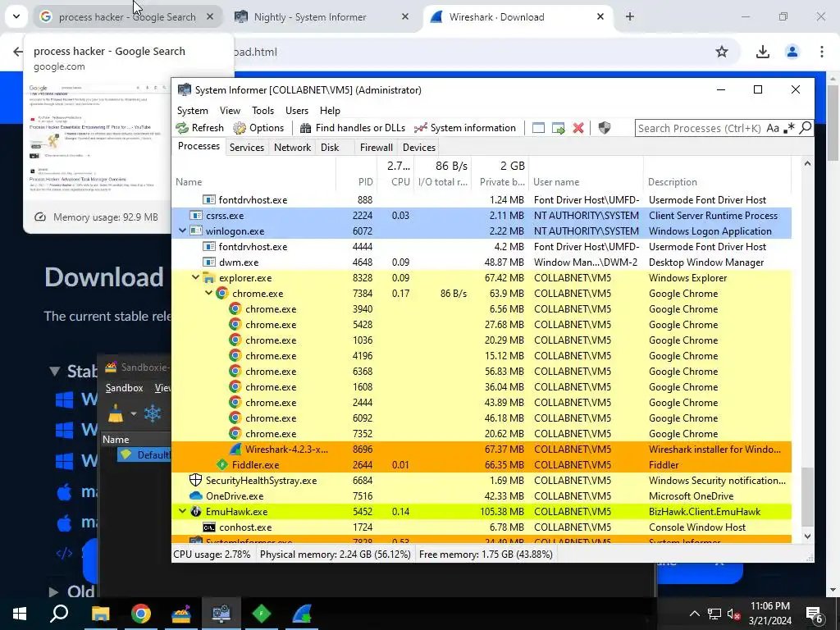Click the search magnifier icon
Viewport: 840px width, 630px height.
[x=806, y=128]
